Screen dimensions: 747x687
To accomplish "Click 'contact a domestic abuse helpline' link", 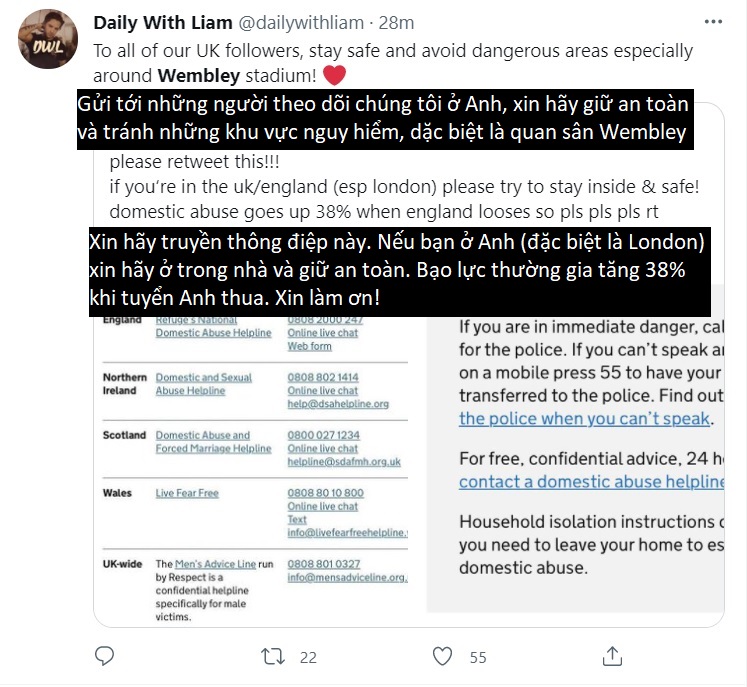I will (x=591, y=482).
